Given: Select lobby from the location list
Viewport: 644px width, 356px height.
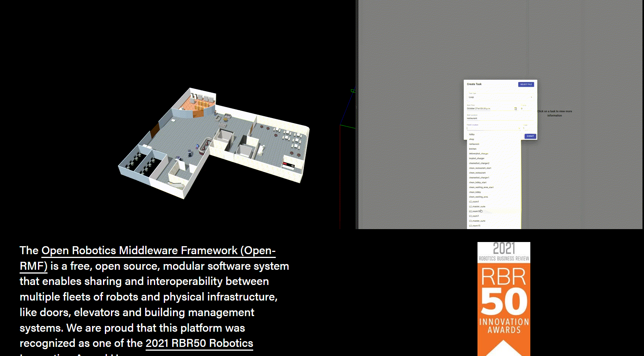Looking at the screenshot, I should (494, 134).
